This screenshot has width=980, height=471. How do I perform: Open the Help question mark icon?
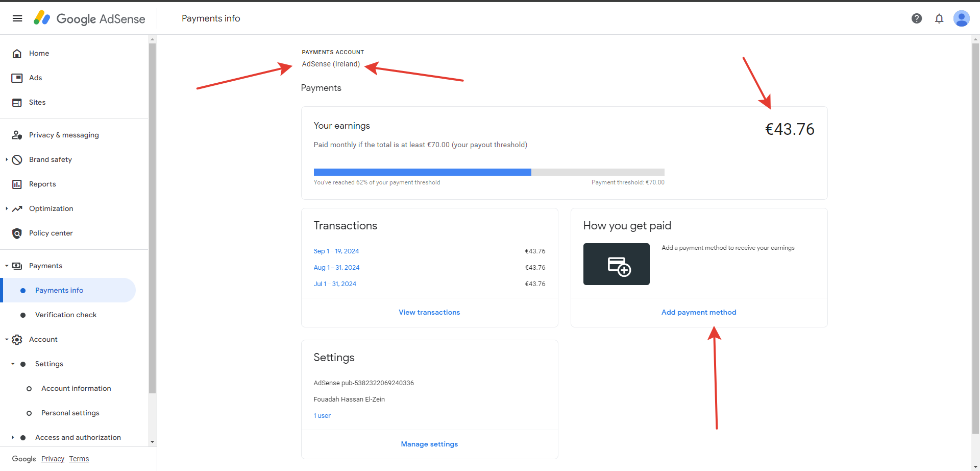click(x=917, y=18)
